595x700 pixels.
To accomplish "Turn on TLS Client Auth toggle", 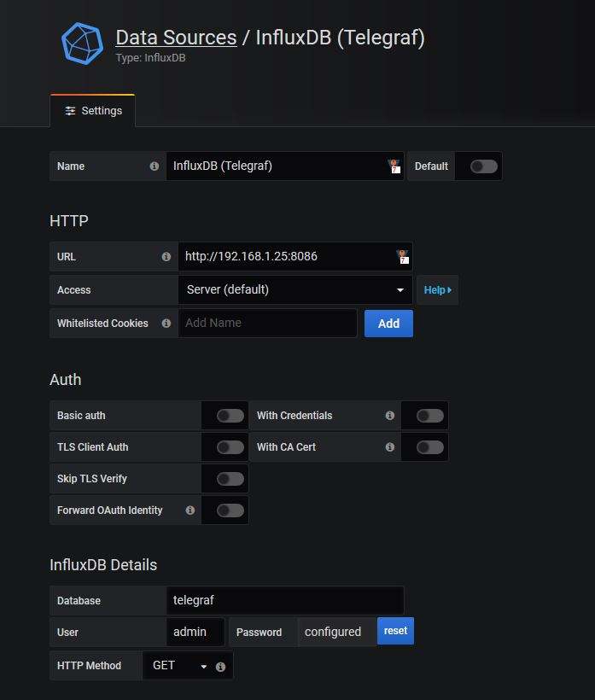I will pyautogui.click(x=230, y=447).
